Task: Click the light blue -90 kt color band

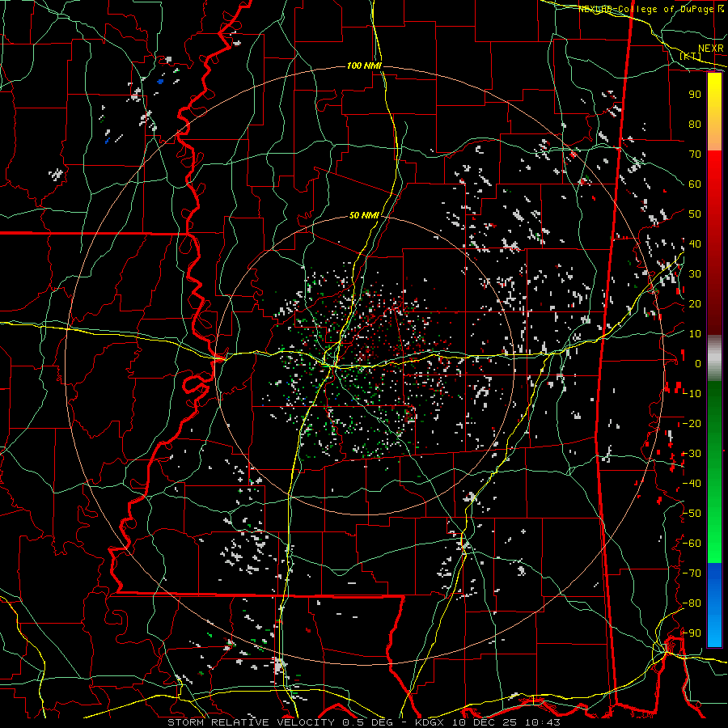Action: tap(714, 633)
